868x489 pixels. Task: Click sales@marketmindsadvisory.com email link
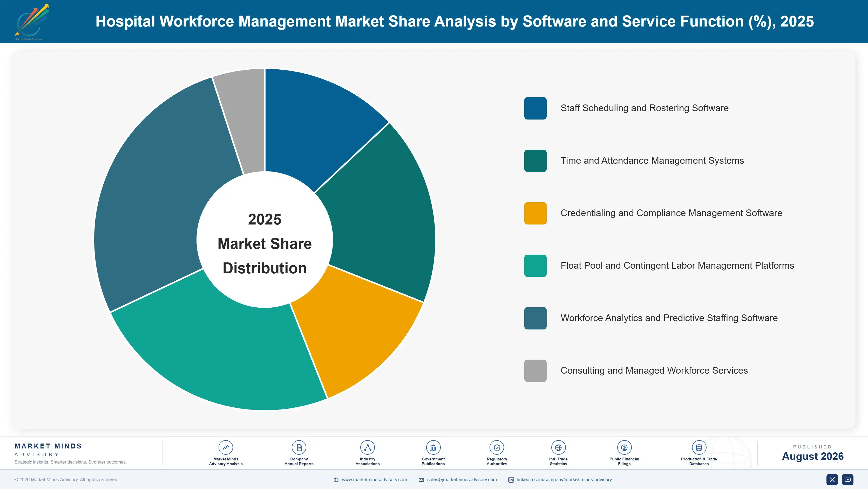462,480
